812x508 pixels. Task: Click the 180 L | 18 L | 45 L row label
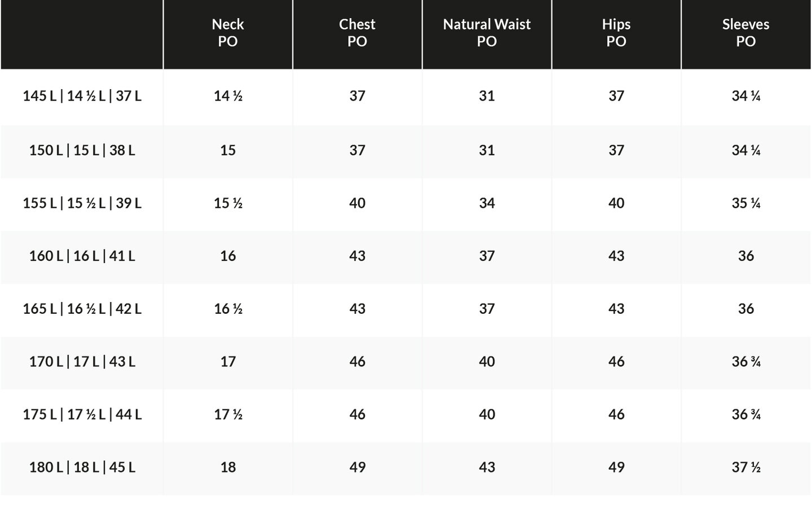coord(82,467)
